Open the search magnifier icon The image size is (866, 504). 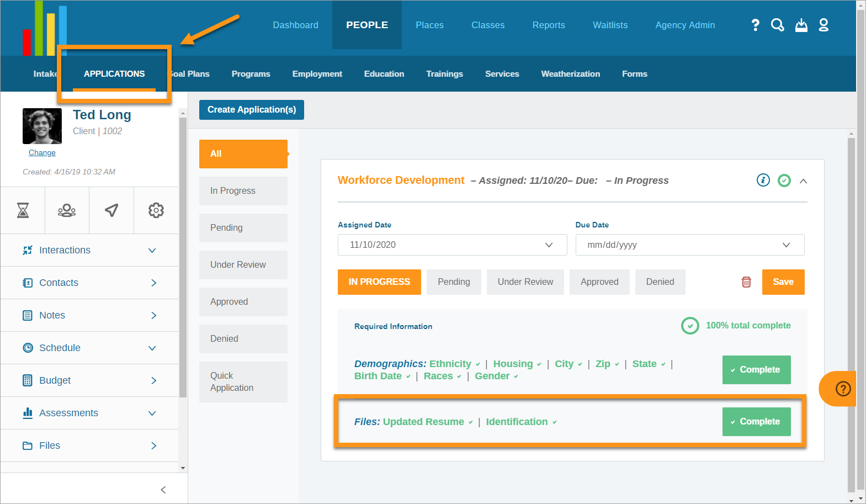tap(778, 25)
